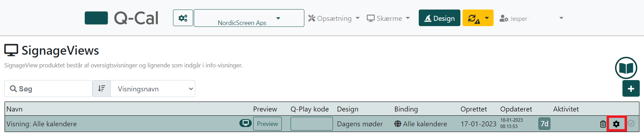The image size is (644, 139).
Task: Click the 18-01-2023 08:13:53 updated timestamp
Action: [x=512, y=123]
